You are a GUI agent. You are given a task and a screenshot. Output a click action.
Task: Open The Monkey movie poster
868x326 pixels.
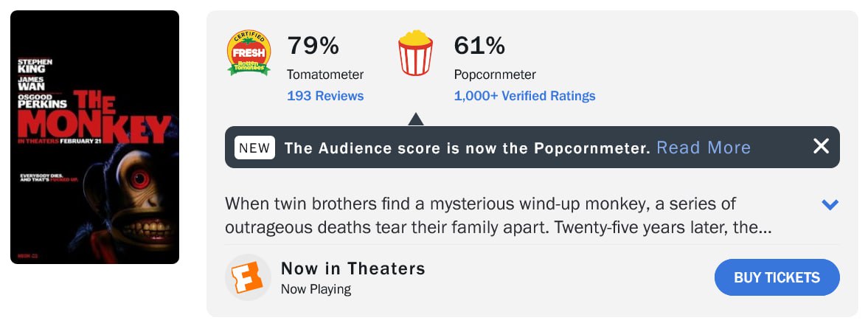pos(94,137)
